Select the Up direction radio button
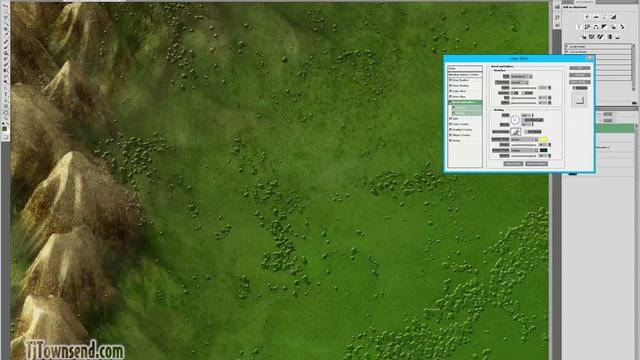640x360 pixels. tap(513, 93)
